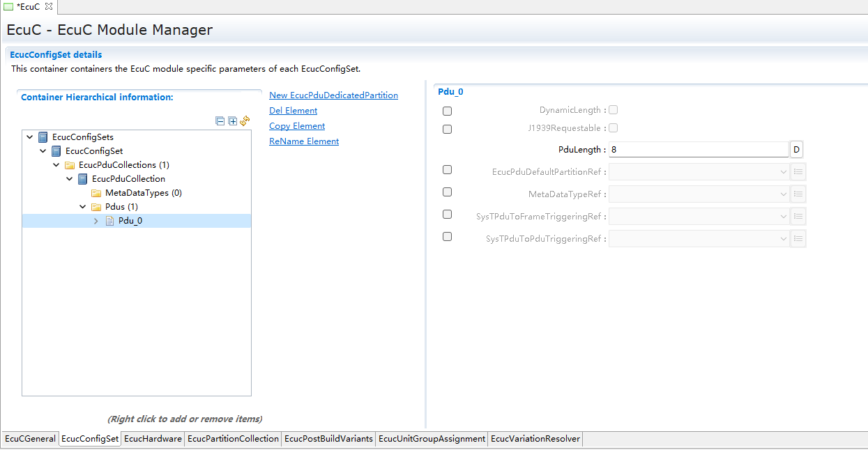Viewport: 868px width, 450px height.
Task: Open the EcucPartitionCollection tab
Action: click(233, 439)
